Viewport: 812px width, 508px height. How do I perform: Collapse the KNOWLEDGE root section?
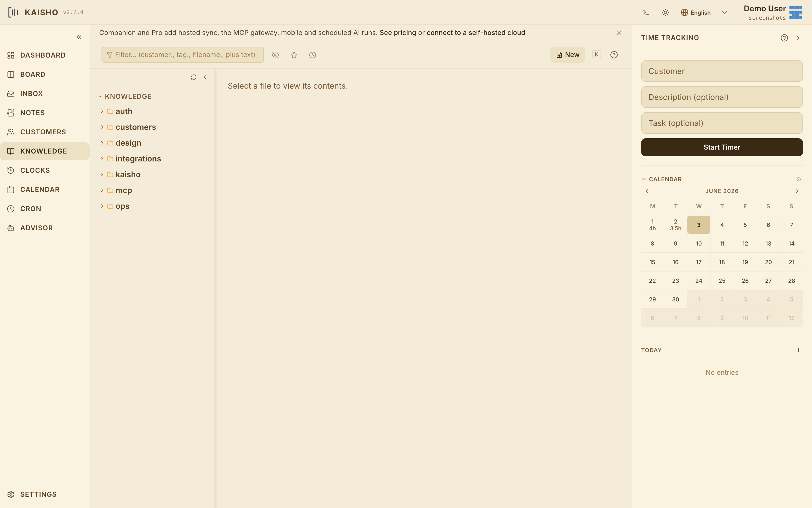pos(100,97)
